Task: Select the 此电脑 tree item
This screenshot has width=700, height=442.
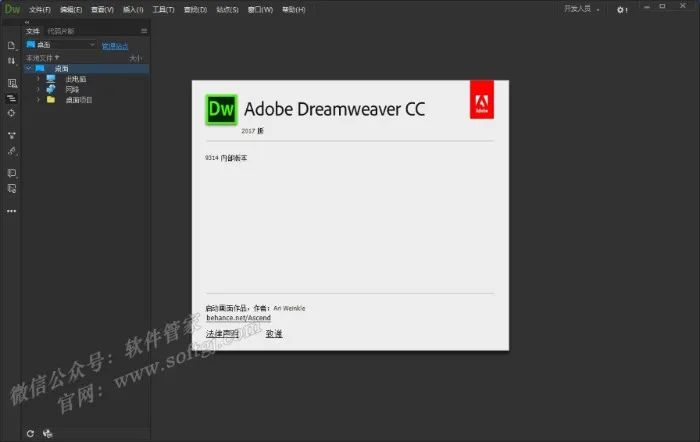Action: tap(75, 79)
